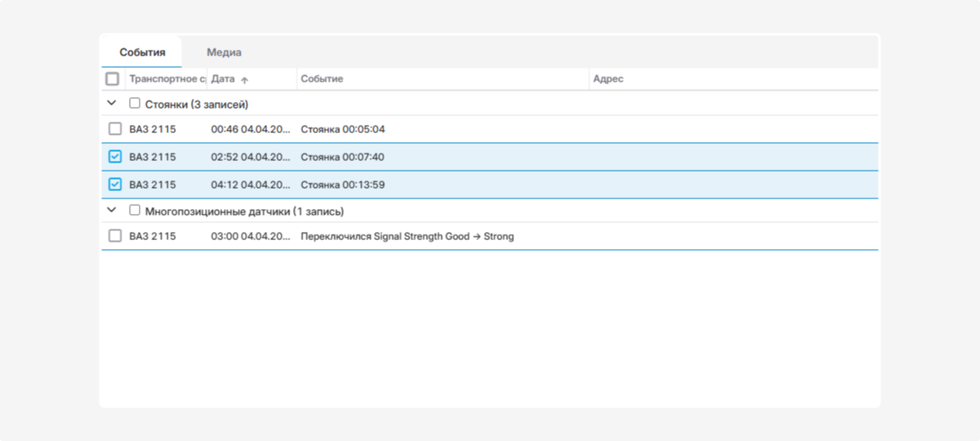
Task: Select the Стоянка 00:05:04 event entry
Action: (x=342, y=129)
